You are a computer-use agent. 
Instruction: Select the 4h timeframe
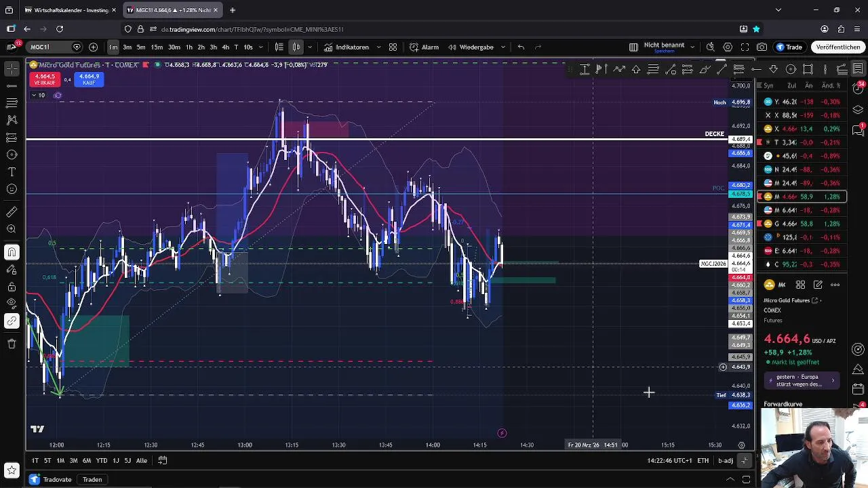[x=225, y=47]
